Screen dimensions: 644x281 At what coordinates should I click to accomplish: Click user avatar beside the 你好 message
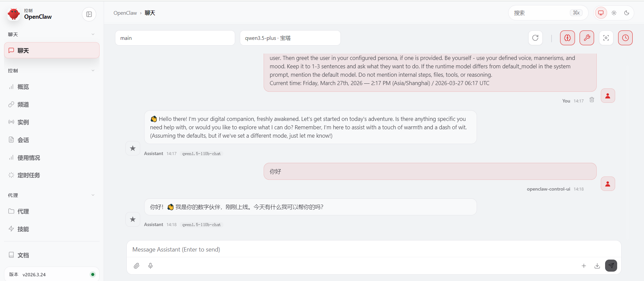[608, 184]
